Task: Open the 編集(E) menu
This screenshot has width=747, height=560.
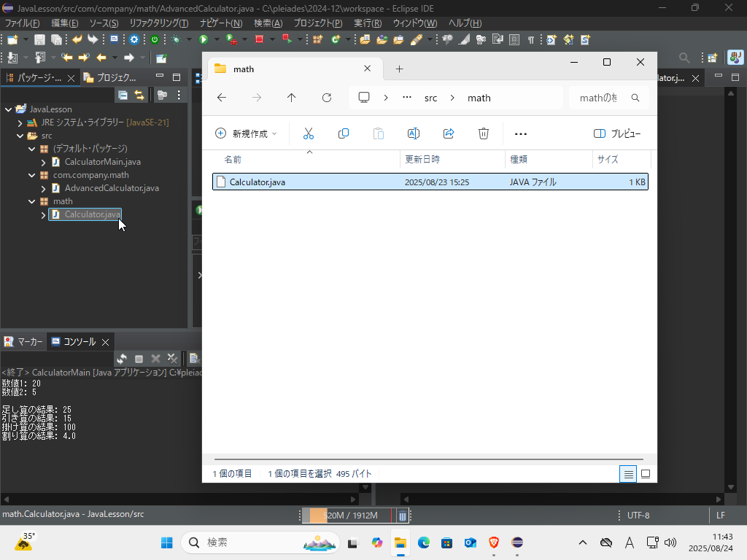Action: [x=64, y=23]
